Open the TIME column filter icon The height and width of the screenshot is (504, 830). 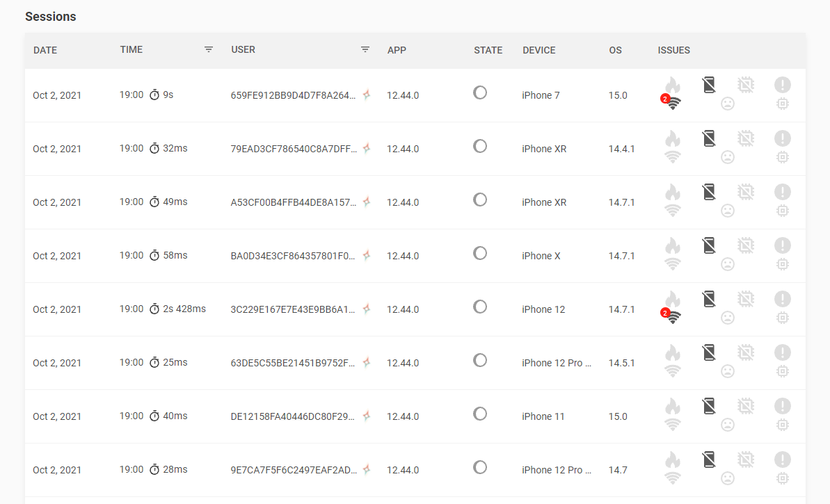[209, 49]
